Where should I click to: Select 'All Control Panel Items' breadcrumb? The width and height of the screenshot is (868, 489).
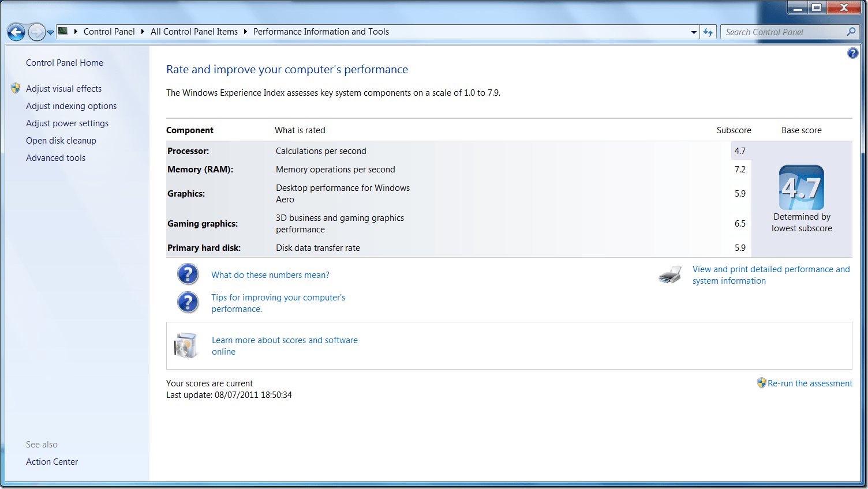click(x=194, y=32)
